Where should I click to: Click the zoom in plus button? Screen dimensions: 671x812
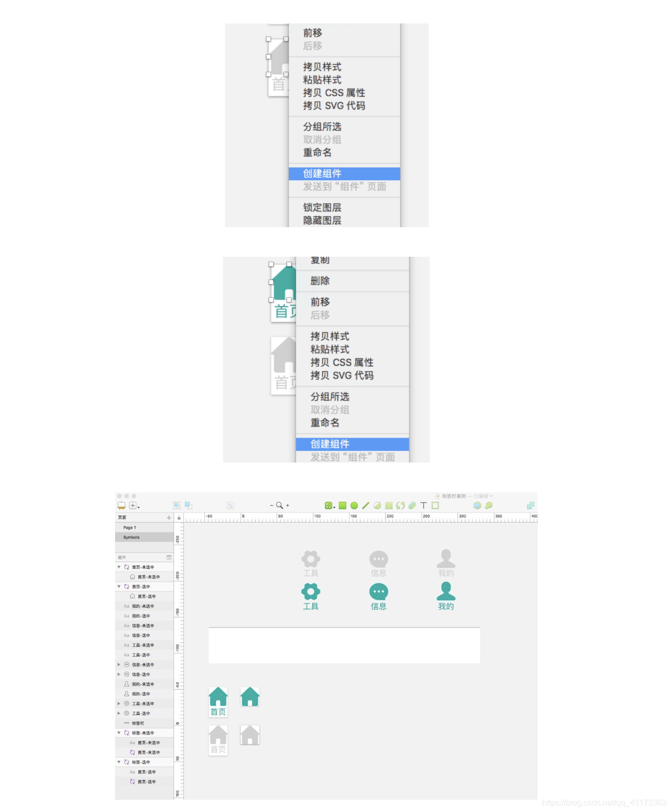288,505
